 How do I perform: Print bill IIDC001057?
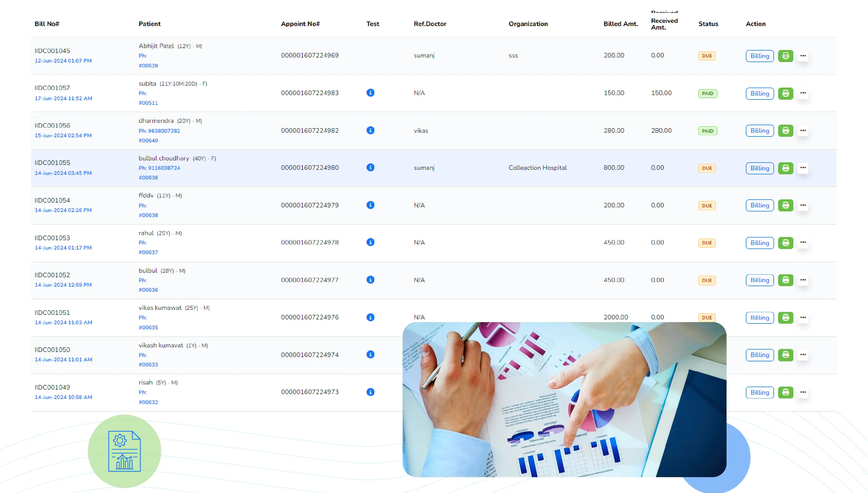[x=785, y=93]
